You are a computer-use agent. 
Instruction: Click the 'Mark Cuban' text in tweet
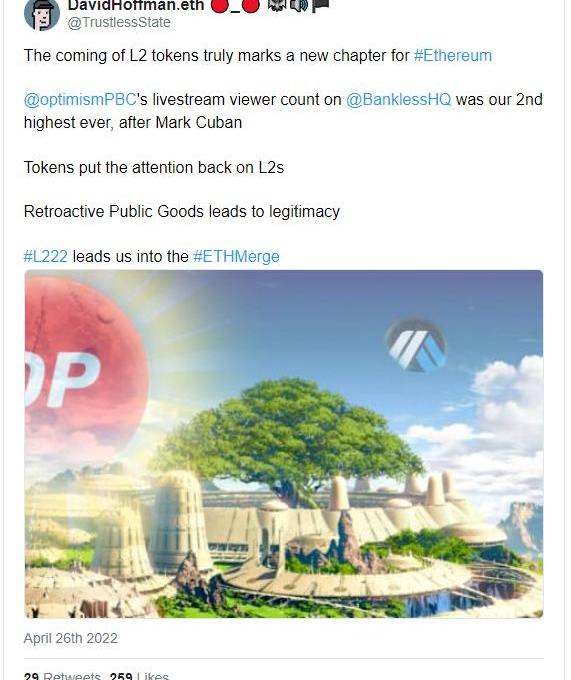click(x=199, y=122)
